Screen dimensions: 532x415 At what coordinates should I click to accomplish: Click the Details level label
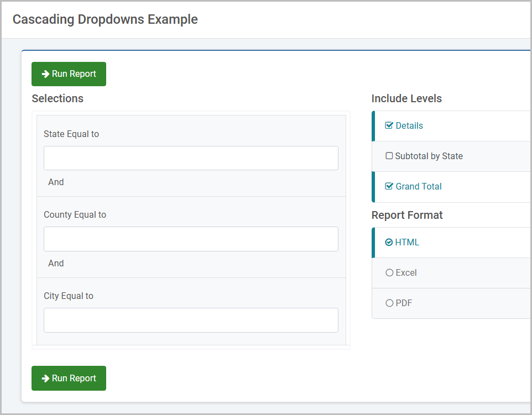409,126
